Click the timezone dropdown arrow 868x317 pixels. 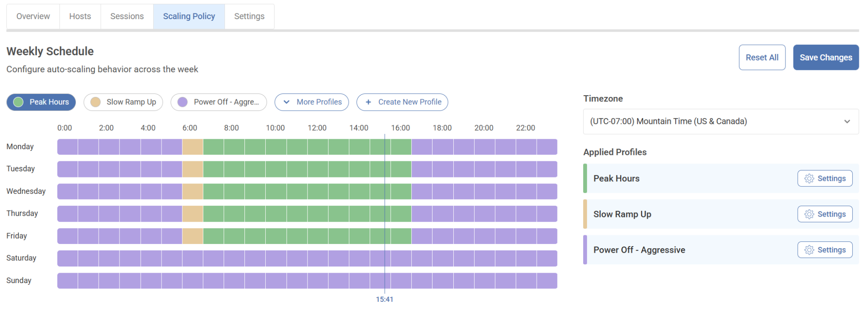click(847, 122)
